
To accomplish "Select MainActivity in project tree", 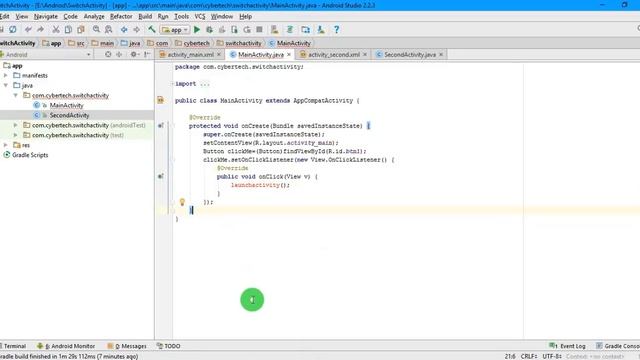I will [x=66, y=105].
